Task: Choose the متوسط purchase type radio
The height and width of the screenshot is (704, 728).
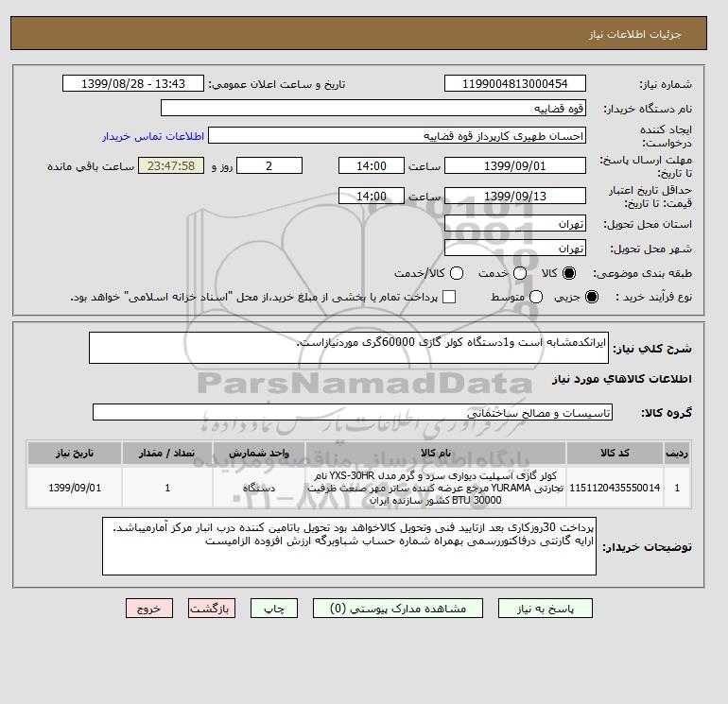Action: pos(536,297)
